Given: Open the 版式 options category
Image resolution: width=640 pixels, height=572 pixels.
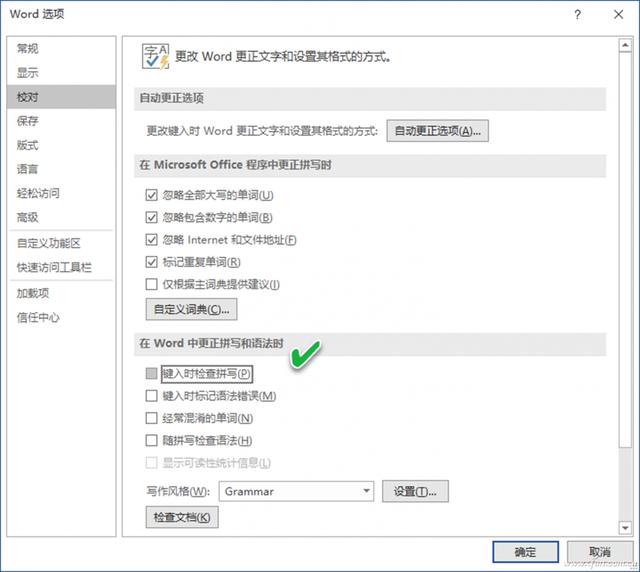Looking at the screenshot, I should (x=61, y=145).
